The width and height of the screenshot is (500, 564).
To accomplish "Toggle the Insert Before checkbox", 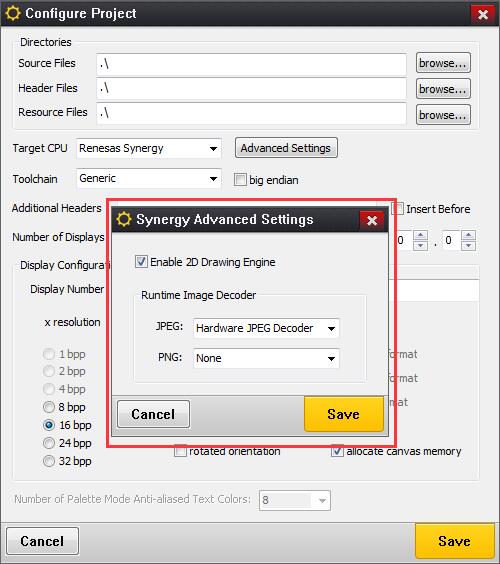I will (397, 209).
